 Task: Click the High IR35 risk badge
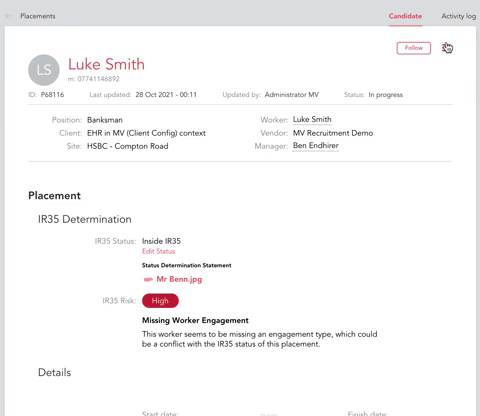160,301
